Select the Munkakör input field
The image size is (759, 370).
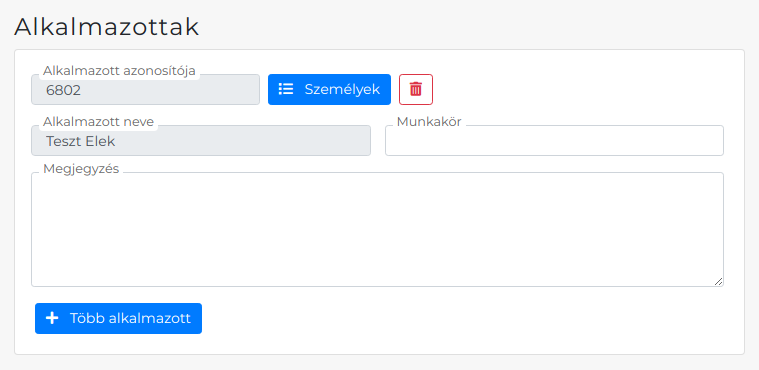[554, 140]
